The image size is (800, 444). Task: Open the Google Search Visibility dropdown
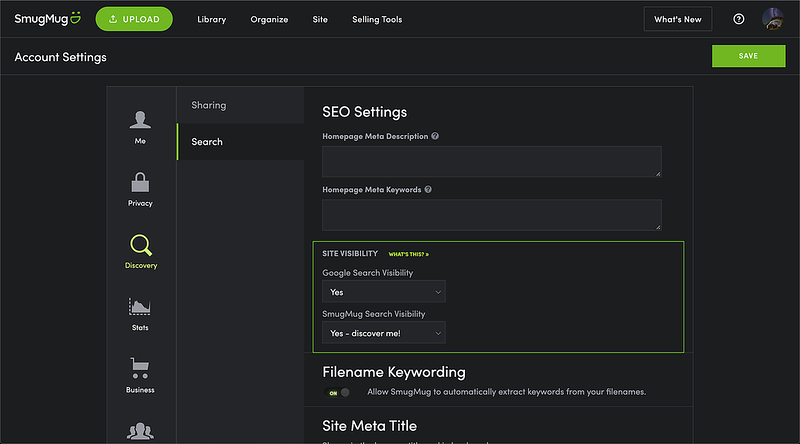(384, 292)
